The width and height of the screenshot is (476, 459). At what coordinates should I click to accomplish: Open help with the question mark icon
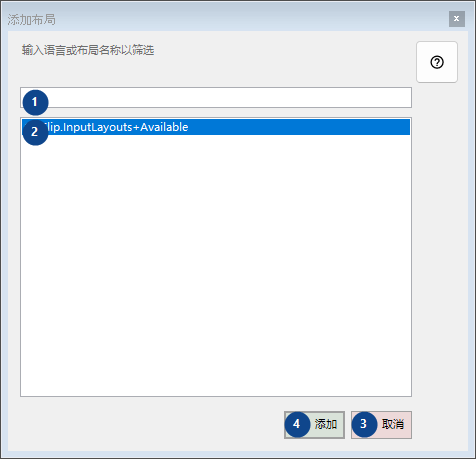(x=437, y=62)
